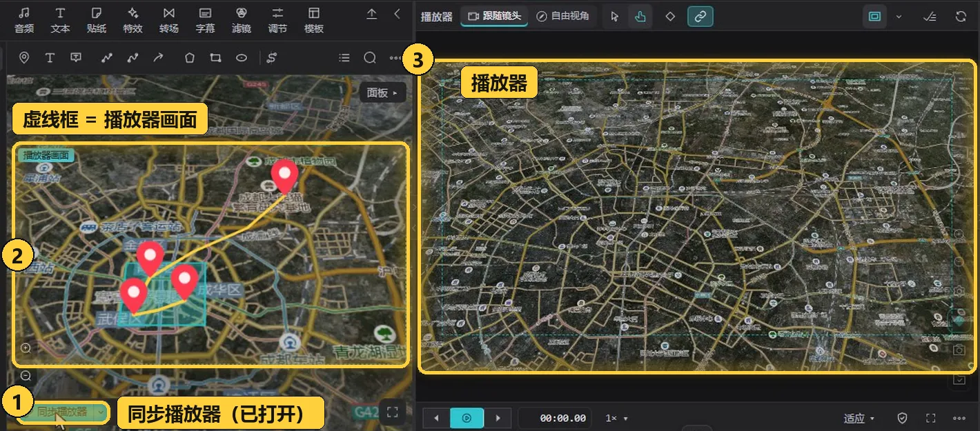Click the search magnifier icon
This screenshot has width=980, height=431.
point(370,58)
